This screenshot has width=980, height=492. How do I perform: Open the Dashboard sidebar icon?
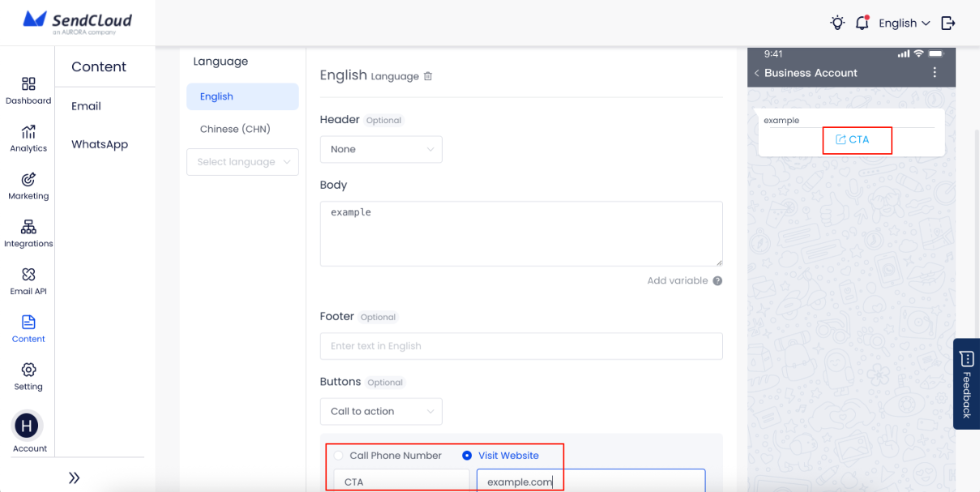coord(28,84)
